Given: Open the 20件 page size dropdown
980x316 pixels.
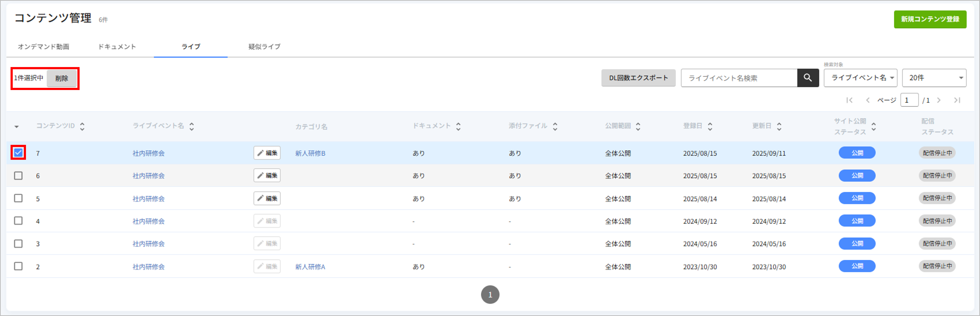Looking at the screenshot, I should 934,78.
